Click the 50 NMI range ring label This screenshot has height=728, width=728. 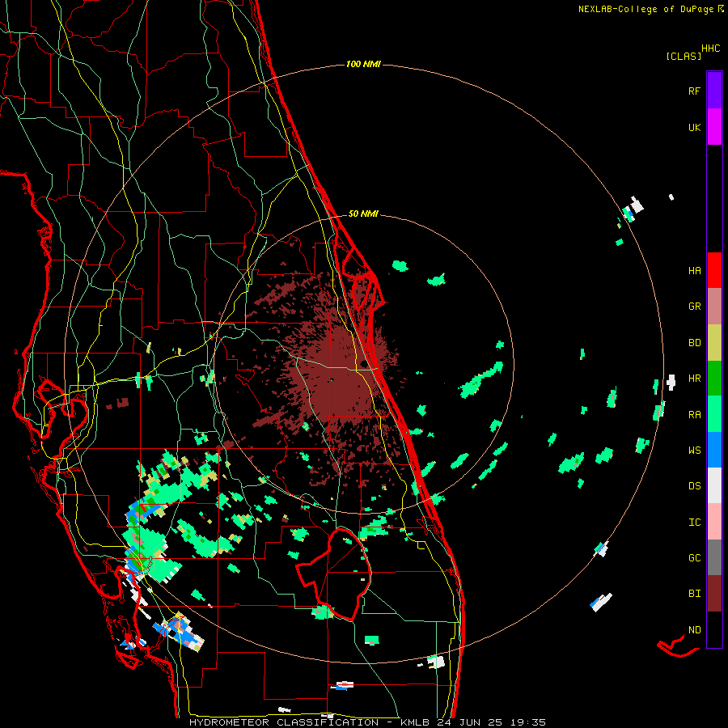363,214
